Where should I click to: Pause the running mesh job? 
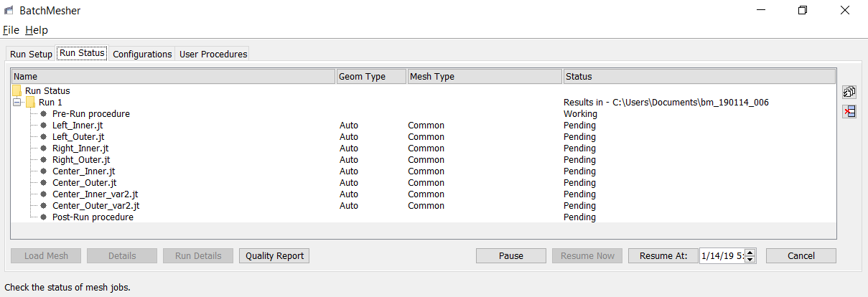511,256
